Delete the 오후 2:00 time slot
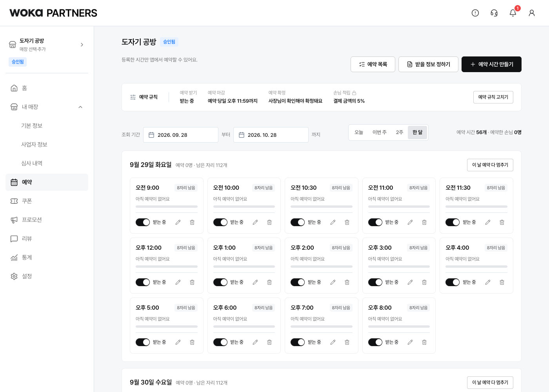The width and height of the screenshot is (549, 392). click(347, 282)
